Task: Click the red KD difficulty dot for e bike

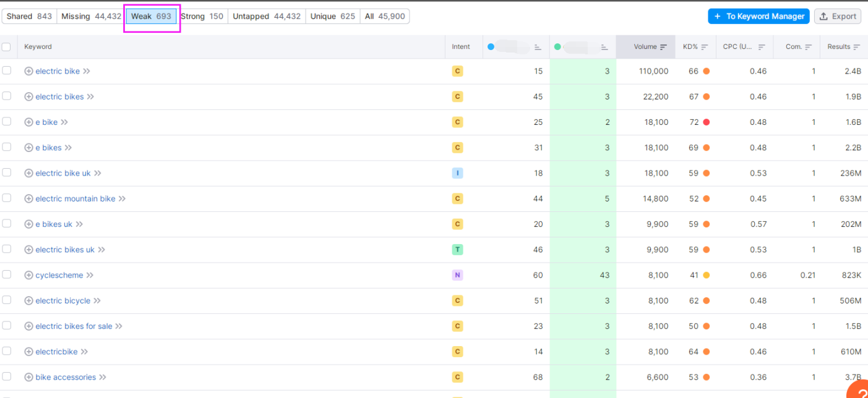Action: click(x=706, y=122)
